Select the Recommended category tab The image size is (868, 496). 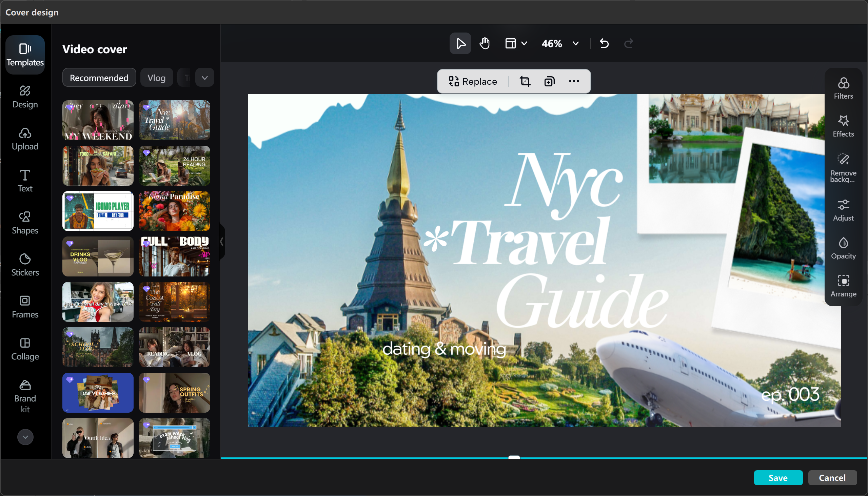[x=99, y=78]
